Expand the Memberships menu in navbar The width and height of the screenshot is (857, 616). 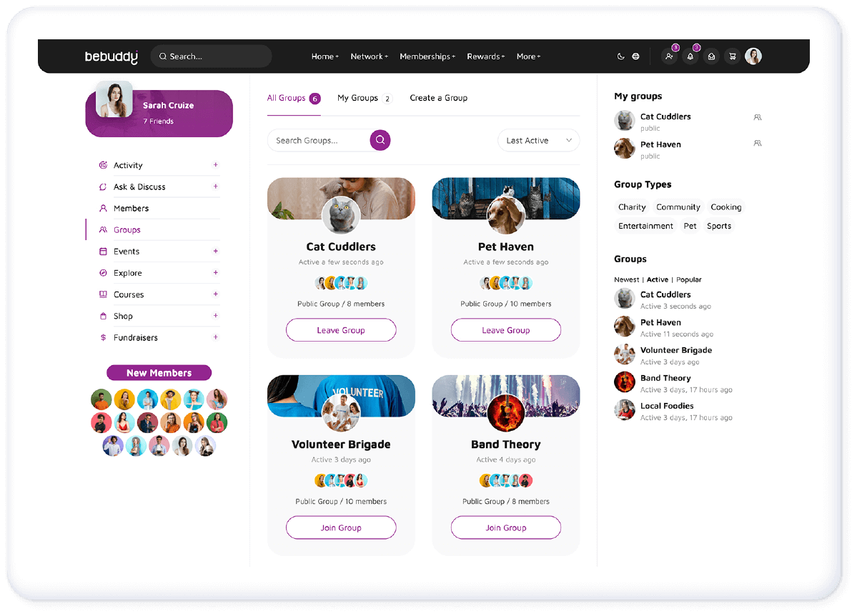pos(427,56)
